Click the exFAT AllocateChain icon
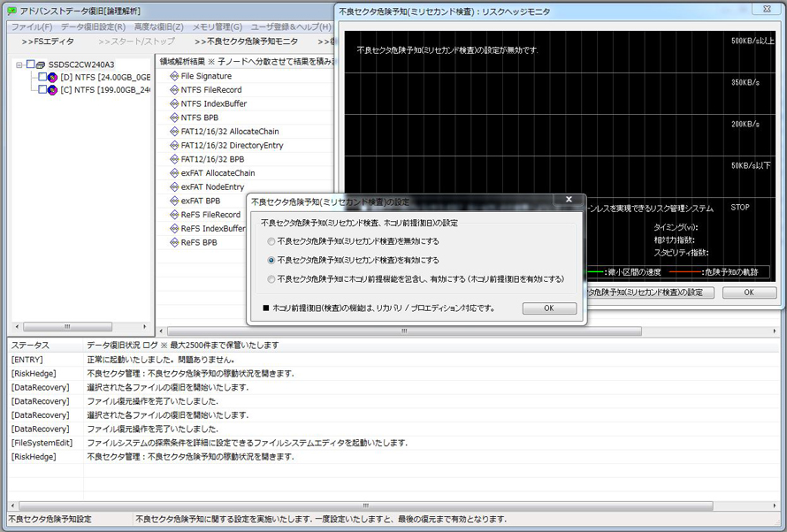Image resolution: width=787 pixels, height=532 pixels. tap(174, 173)
